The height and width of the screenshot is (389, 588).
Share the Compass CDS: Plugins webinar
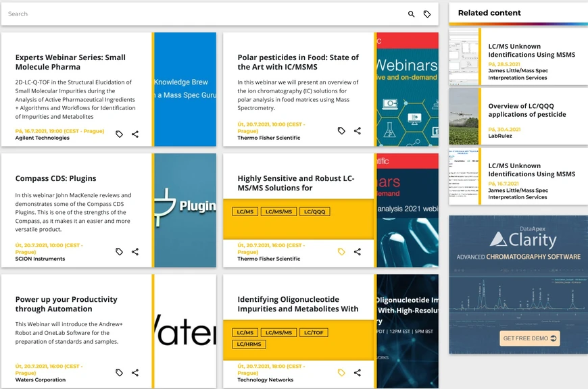(135, 251)
